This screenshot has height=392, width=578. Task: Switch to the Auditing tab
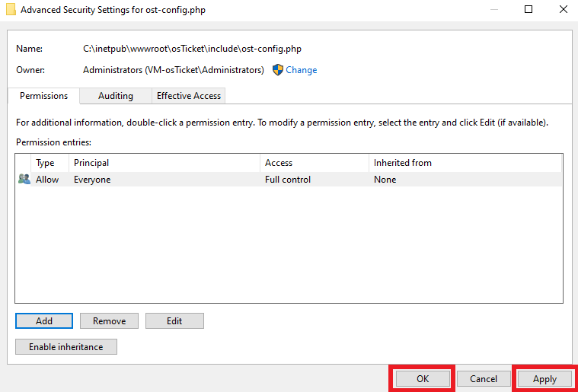click(116, 96)
